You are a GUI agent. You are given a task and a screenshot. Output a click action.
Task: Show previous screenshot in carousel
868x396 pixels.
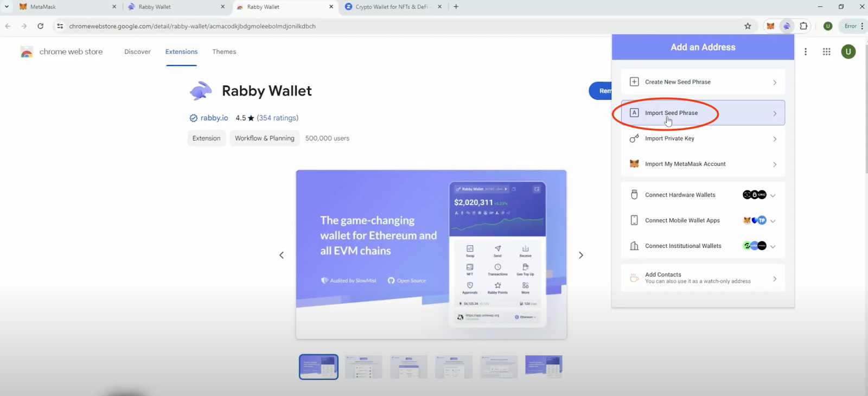282,255
